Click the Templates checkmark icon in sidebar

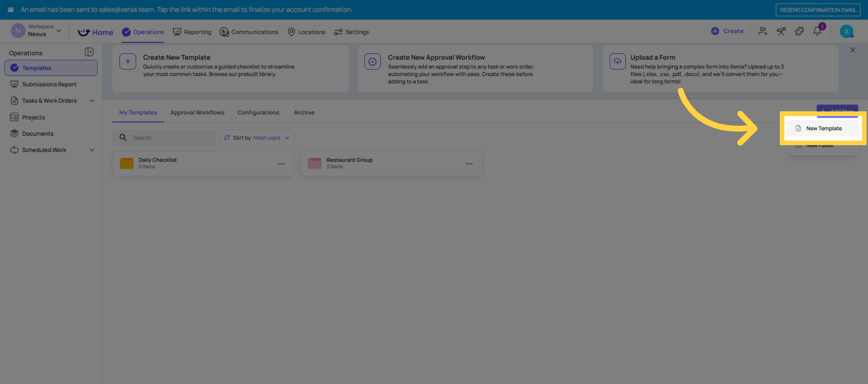click(14, 68)
